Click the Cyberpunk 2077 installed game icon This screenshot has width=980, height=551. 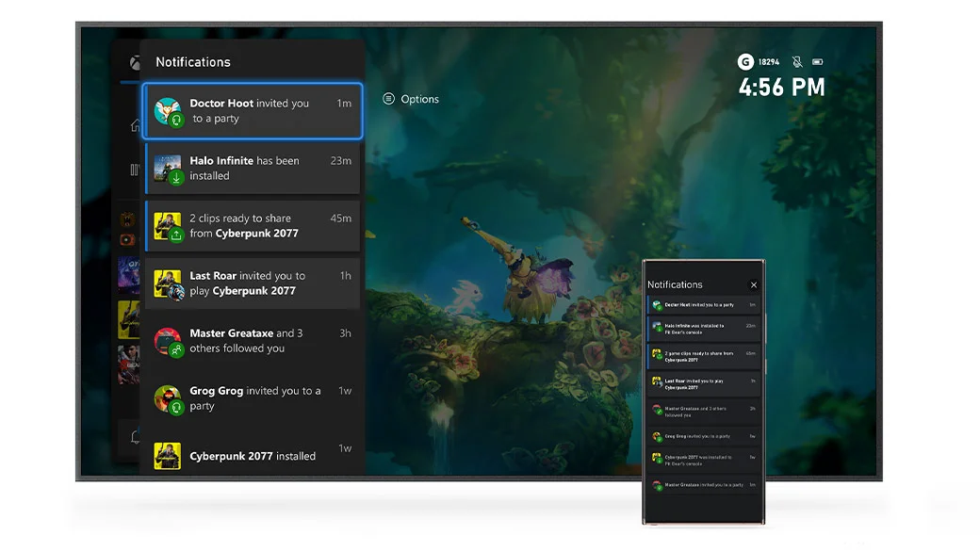168,456
